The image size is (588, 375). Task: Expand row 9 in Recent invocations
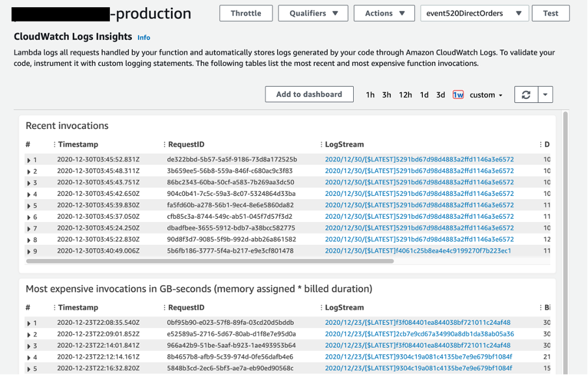pos(29,251)
